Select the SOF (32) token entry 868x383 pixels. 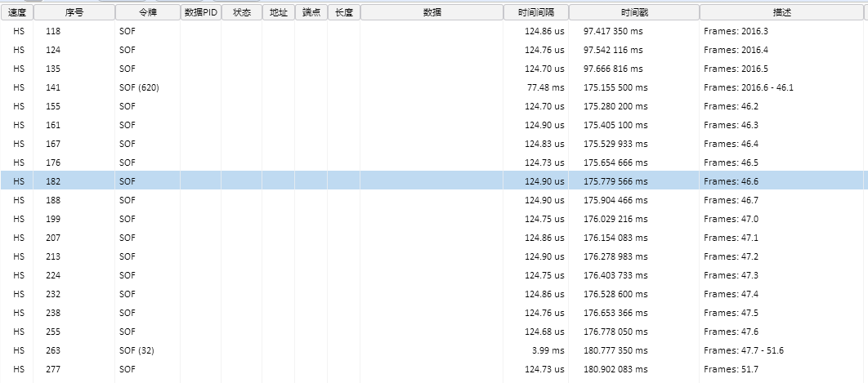[x=136, y=350]
